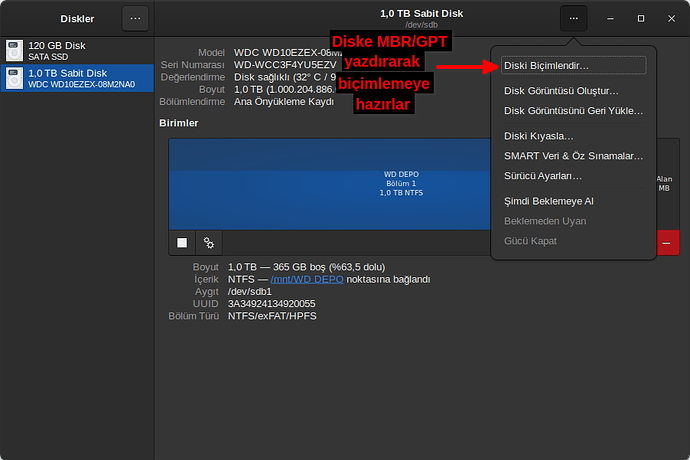690x460 pixels.
Task: Open partition settings gear menu
Action: tap(208, 242)
